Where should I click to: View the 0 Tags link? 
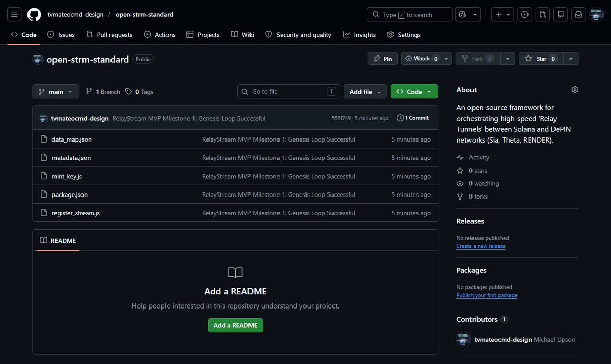coord(140,92)
